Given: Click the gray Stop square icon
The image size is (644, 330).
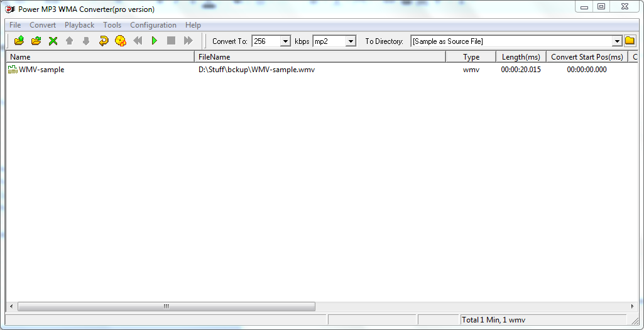Looking at the screenshot, I should point(172,41).
